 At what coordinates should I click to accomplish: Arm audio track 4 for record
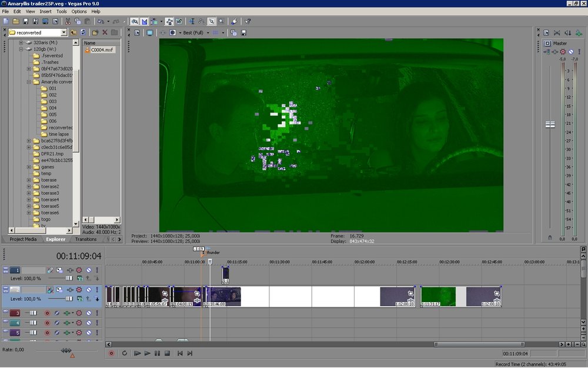point(47,323)
